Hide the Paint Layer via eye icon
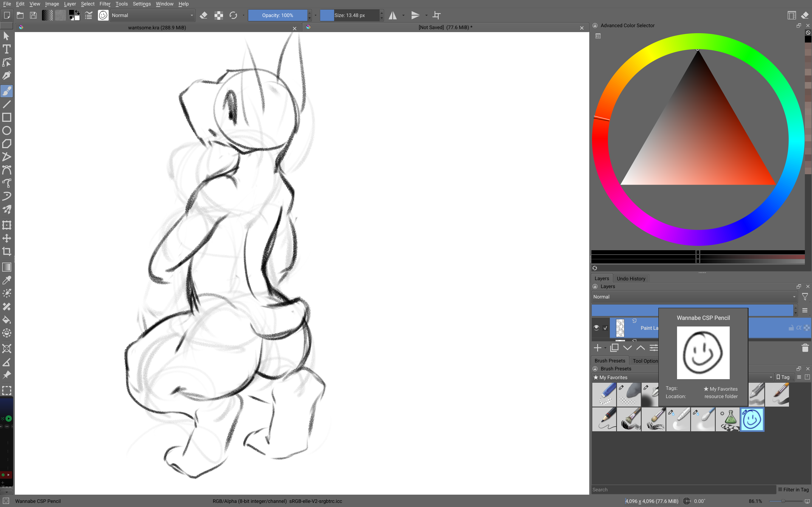The image size is (812, 507). point(596,328)
